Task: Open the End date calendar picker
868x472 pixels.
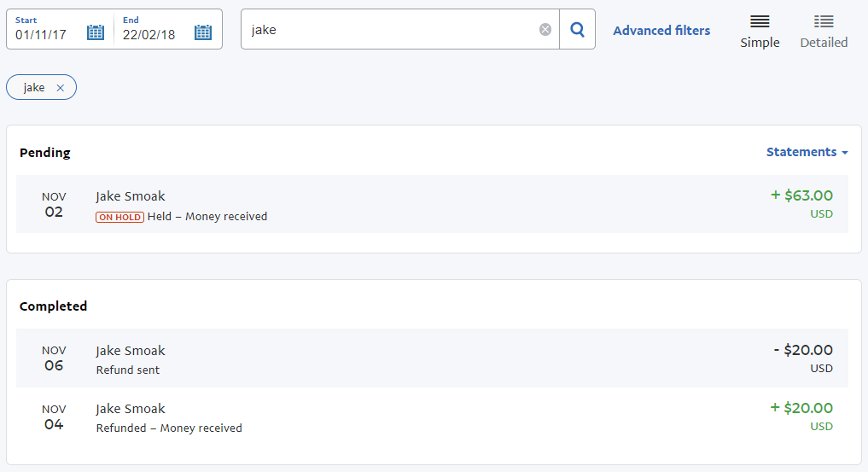Action: 202,32
